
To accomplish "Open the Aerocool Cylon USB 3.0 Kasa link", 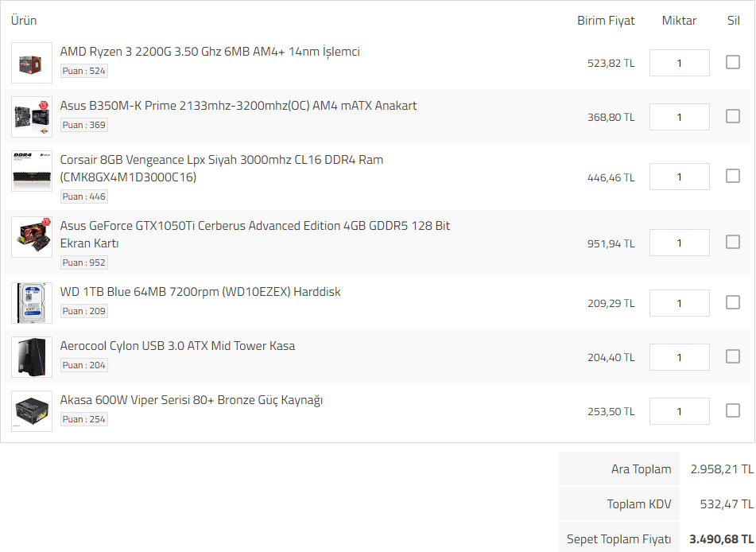I will 177,346.
